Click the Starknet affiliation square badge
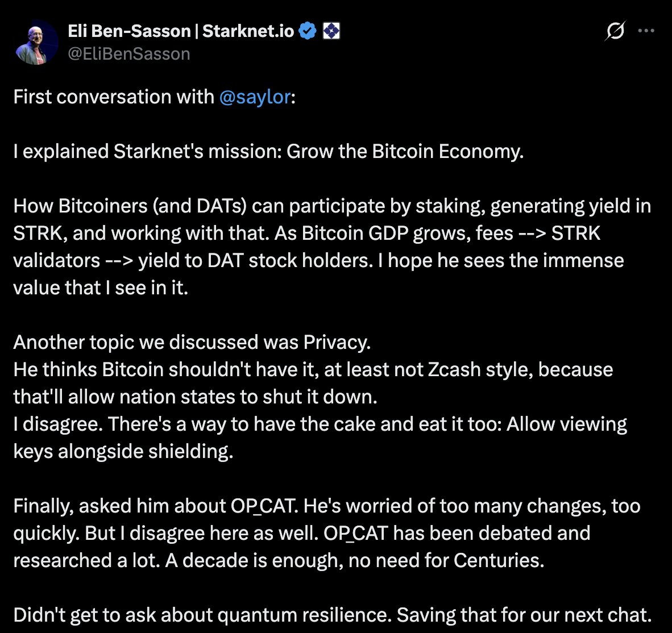 [331, 31]
